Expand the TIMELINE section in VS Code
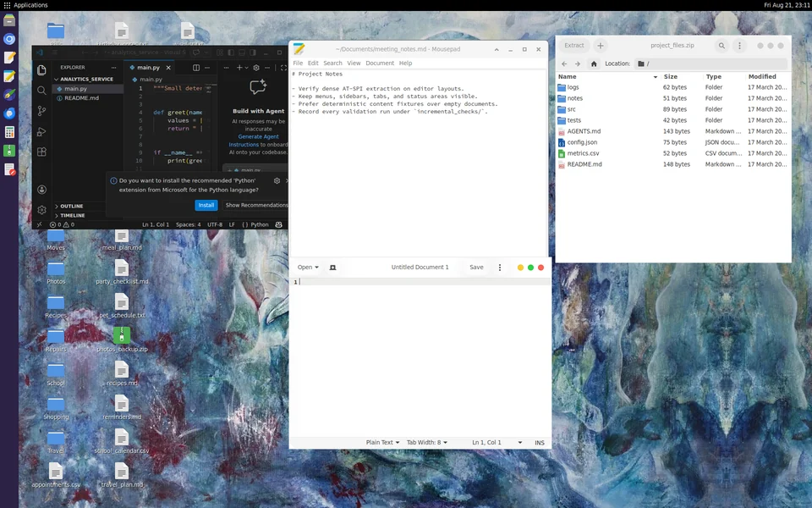812x508 pixels. click(69, 216)
